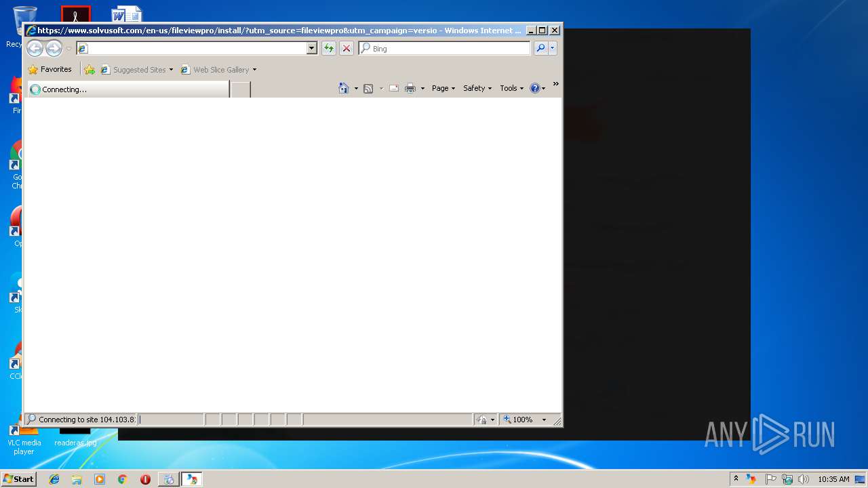Screen dimensions: 868x488
Task: Open a new blank tab
Action: [x=241, y=89]
